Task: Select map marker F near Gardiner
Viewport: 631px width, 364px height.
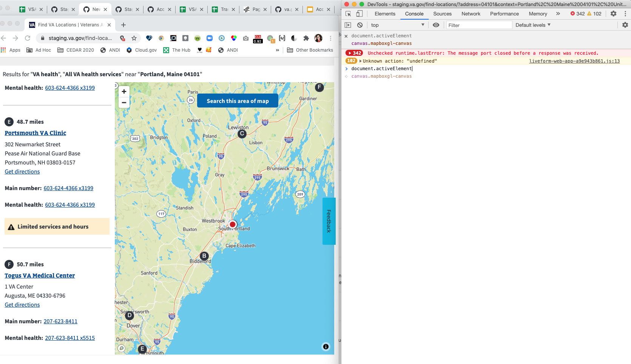Action: point(319,88)
